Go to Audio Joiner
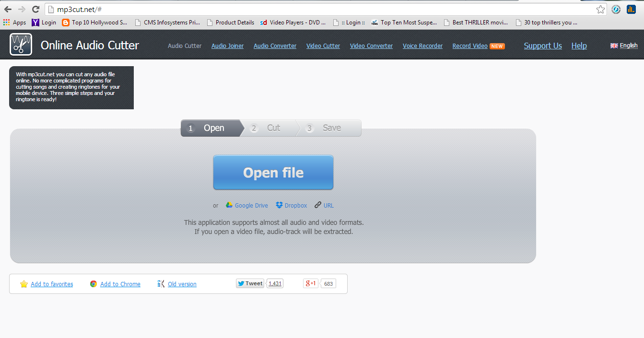The width and height of the screenshot is (644, 338). point(227,46)
